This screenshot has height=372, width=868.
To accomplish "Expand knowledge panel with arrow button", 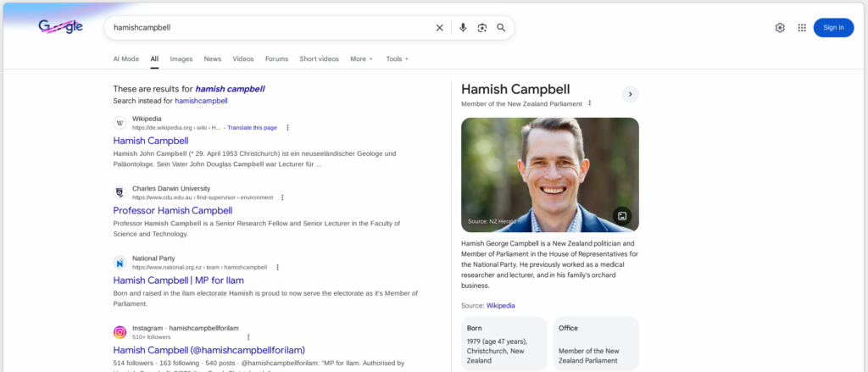I will pyautogui.click(x=630, y=94).
